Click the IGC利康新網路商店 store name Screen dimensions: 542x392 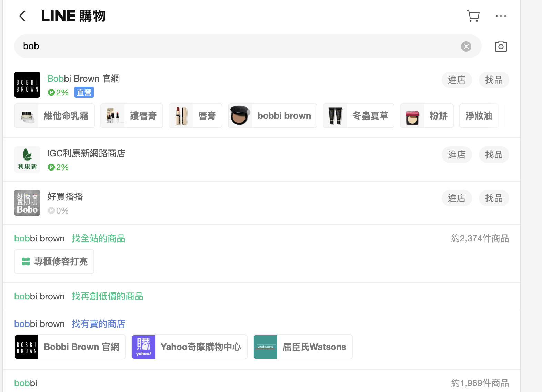86,153
